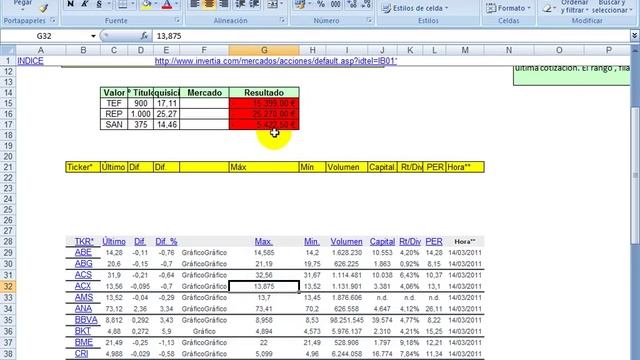Select column N header
Screen dimensions: 640x360
click(x=509, y=50)
